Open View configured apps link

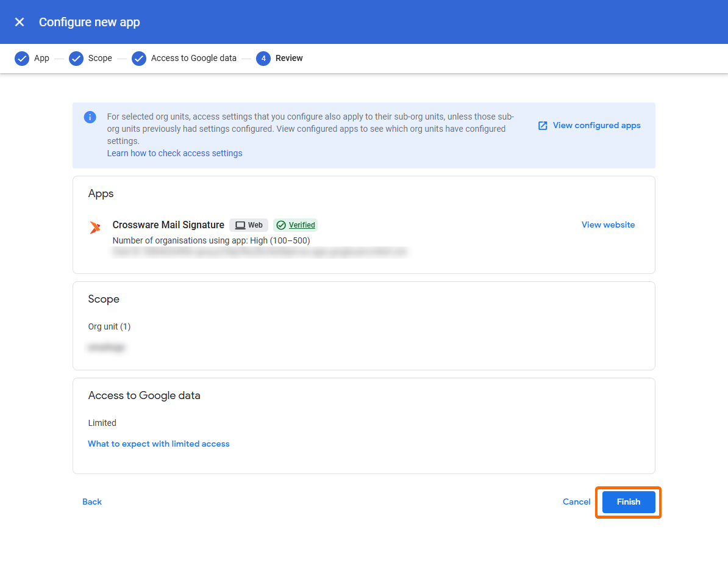pyautogui.click(x=596, y=126)
